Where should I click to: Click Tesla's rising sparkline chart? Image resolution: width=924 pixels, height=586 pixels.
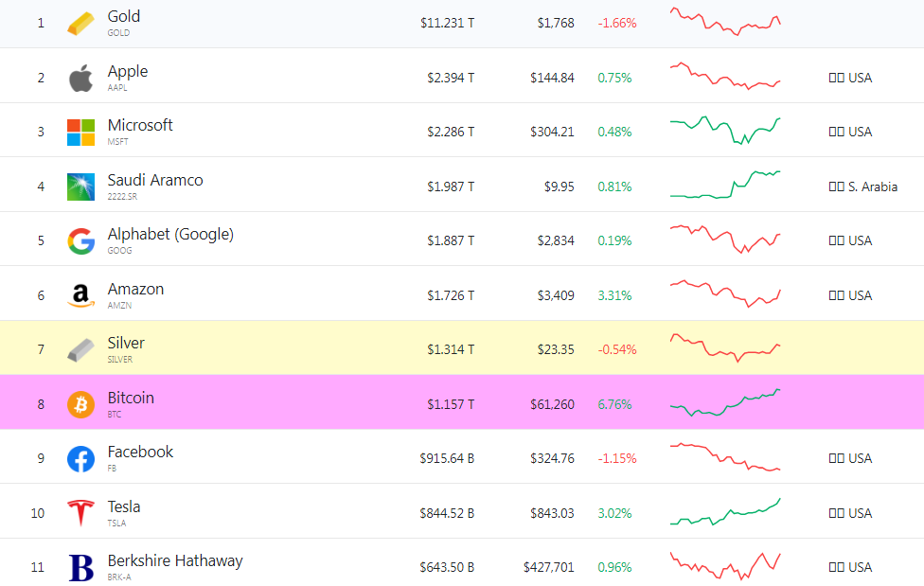(725, 511)
